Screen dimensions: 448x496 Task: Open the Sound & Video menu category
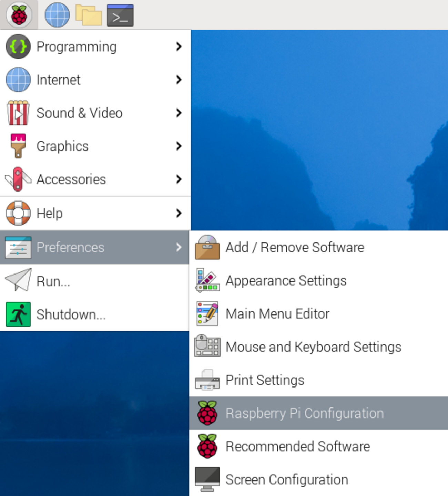point(95,113)
